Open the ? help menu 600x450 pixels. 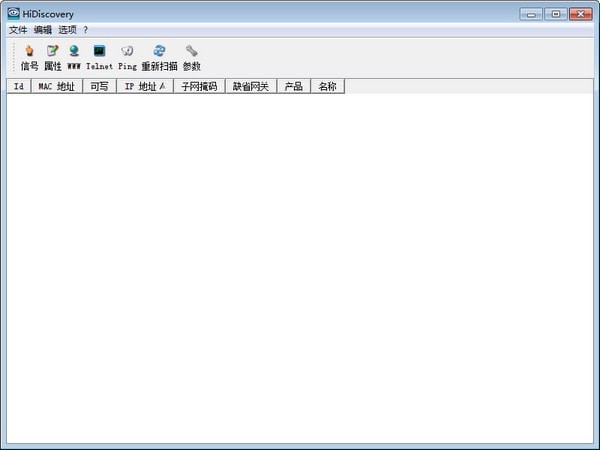tap(86, 30)
